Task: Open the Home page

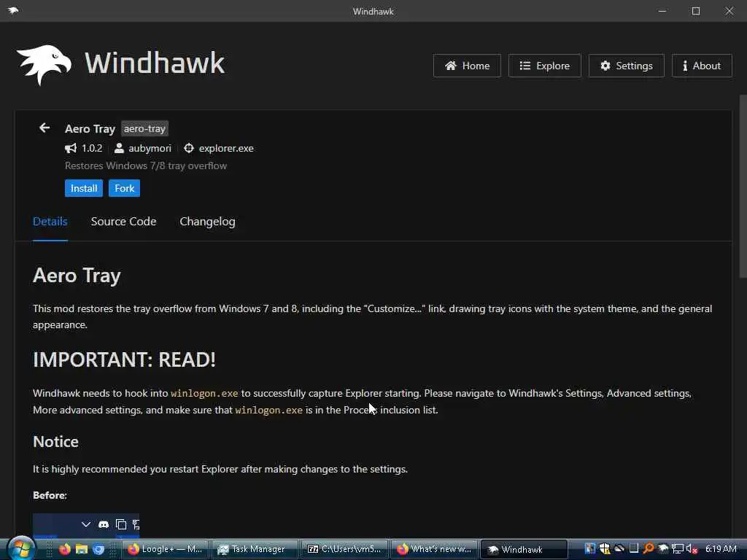Action: (467, 66)
